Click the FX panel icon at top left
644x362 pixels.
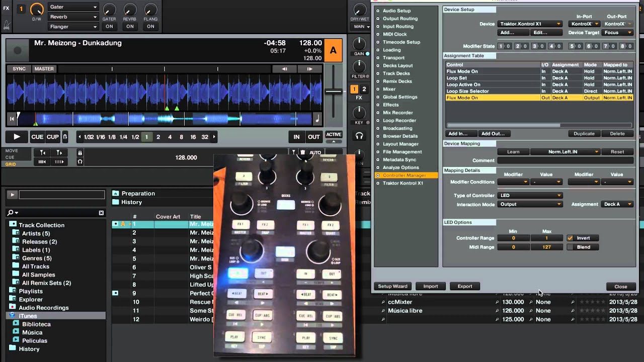(x=6, y=9)
